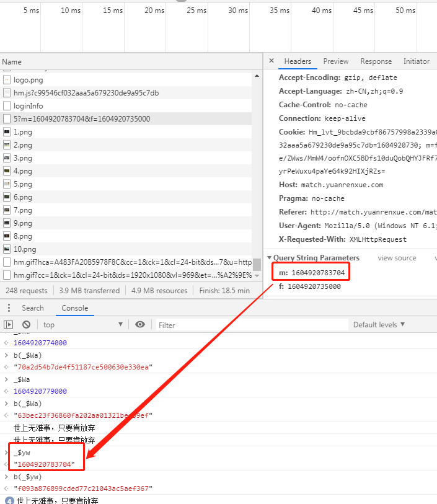Open the Default levels dropdown

(x=379, y=324)
